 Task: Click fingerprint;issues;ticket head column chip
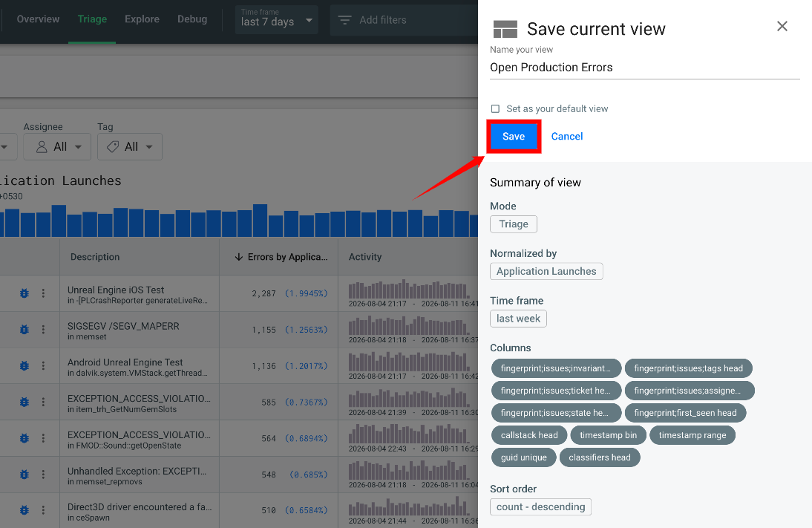coord(556,391)
